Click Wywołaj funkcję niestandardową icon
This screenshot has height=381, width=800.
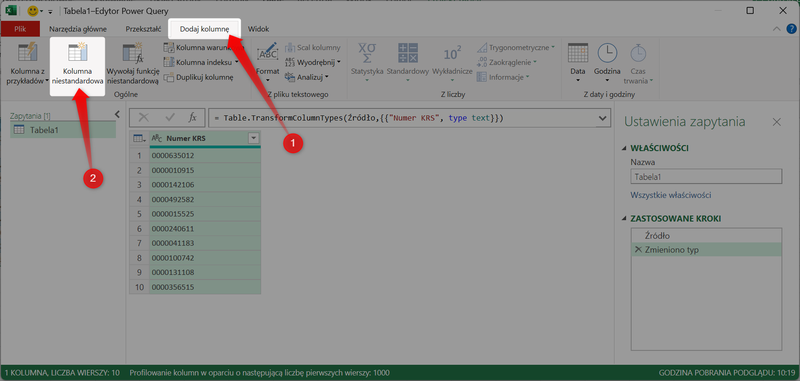pyautogui.click(x=133, y=54)
